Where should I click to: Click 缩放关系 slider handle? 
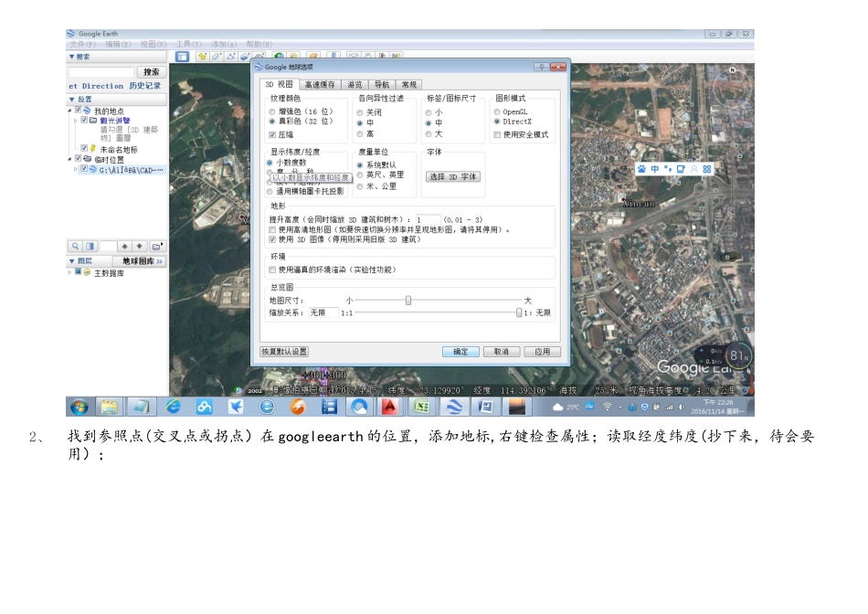click(519, 312)
